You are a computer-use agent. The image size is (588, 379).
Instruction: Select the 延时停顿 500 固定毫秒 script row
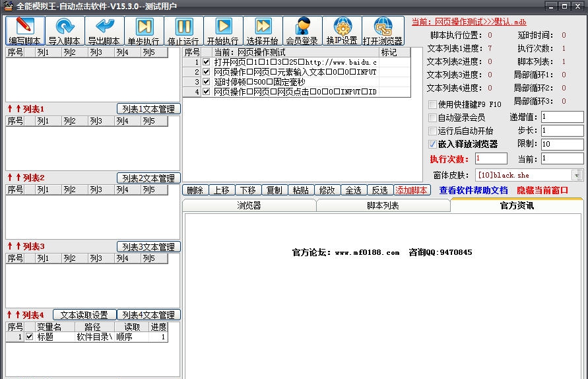296,81
